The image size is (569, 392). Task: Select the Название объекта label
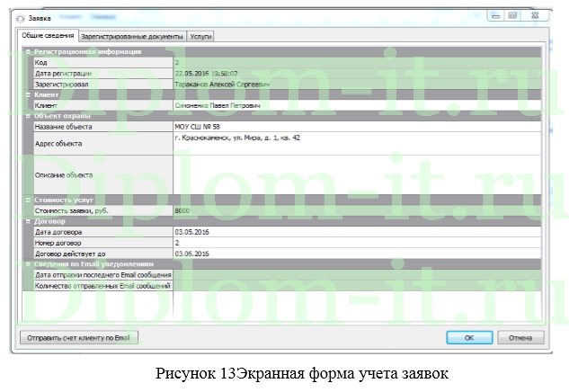103,127
